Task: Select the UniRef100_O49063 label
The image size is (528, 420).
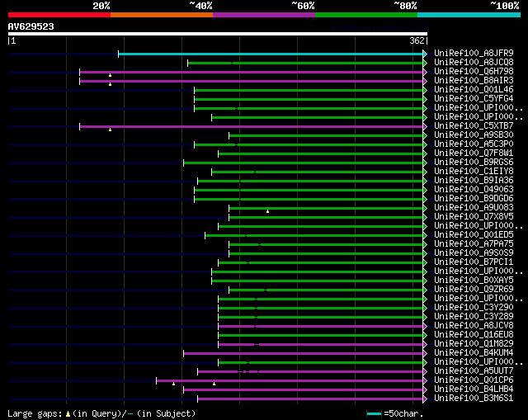Action: click(x=474, y=190)
